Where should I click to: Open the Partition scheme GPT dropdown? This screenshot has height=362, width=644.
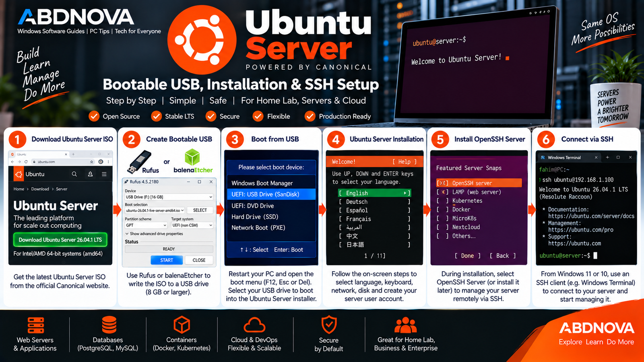(146, 225)
